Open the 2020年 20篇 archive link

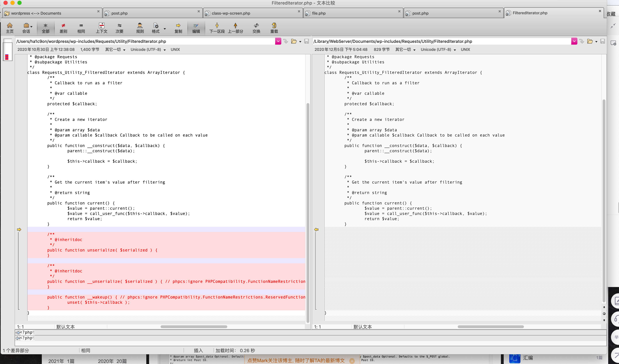[112, 361]
